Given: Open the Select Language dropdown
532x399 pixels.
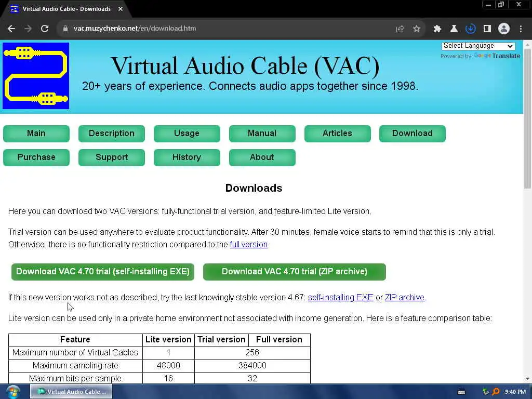Looking at the screenshot, I should coord(478,46).
